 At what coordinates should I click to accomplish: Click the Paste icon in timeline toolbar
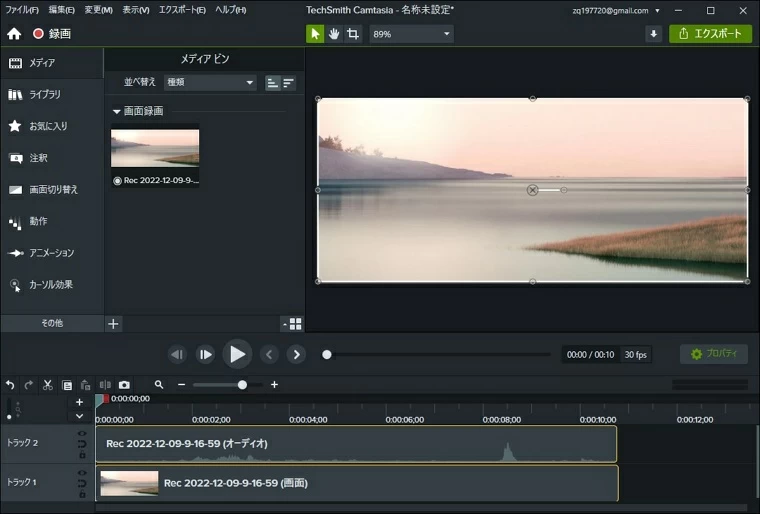pos(86,385)
